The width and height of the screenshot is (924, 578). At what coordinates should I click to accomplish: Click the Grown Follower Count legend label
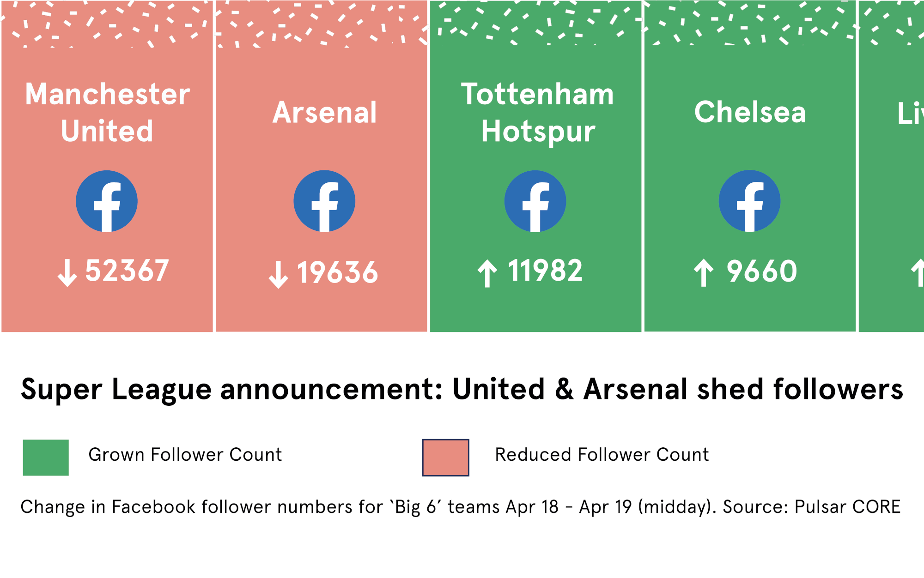pos(185,455)
